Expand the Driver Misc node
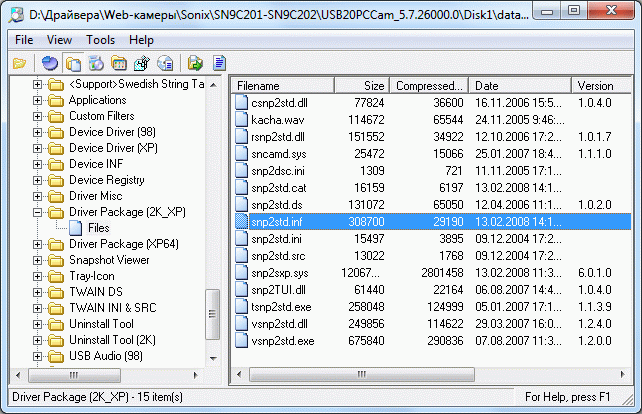 [x=37, y=196]
